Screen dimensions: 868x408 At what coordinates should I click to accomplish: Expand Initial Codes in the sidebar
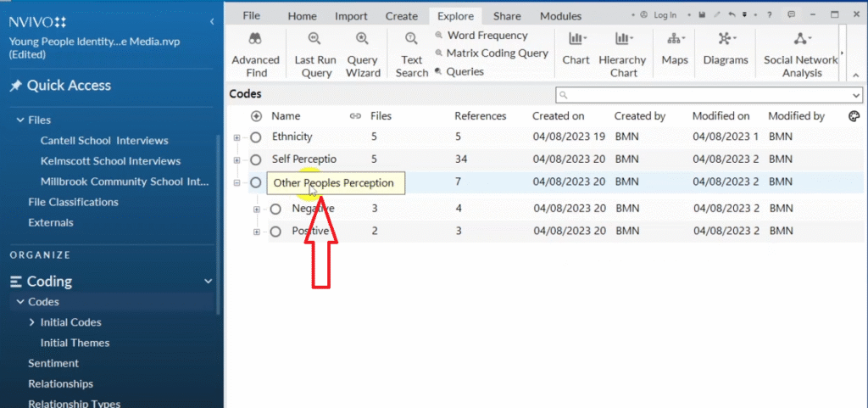point(32,322)
